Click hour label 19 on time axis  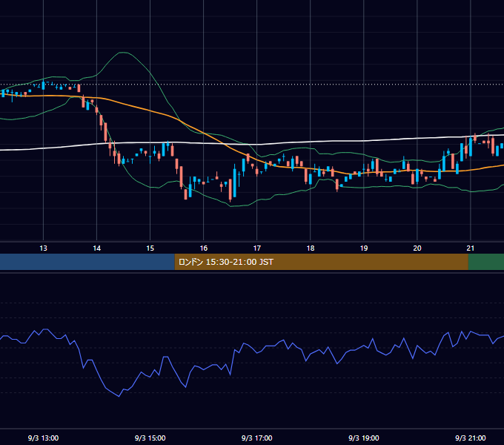(363, 248)
